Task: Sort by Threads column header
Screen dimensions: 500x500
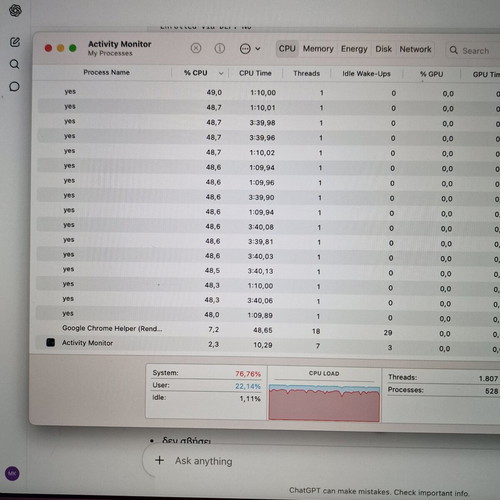Action: pos(307,74)
